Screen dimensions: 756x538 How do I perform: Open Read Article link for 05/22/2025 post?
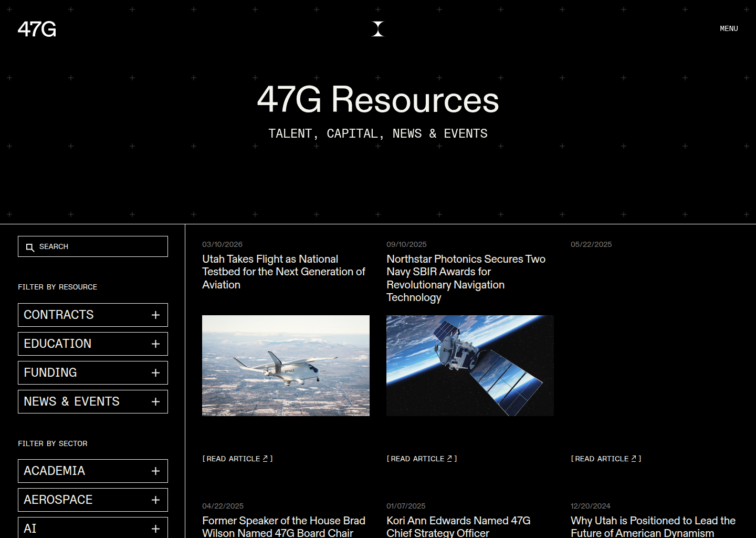coord(606,459)
